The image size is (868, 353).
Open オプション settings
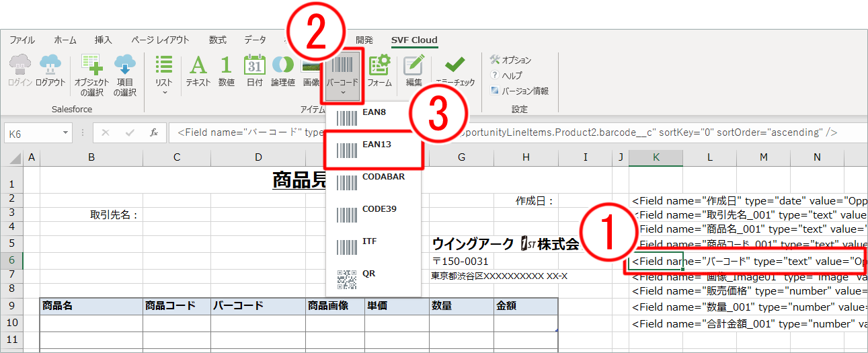coord(510,61)
